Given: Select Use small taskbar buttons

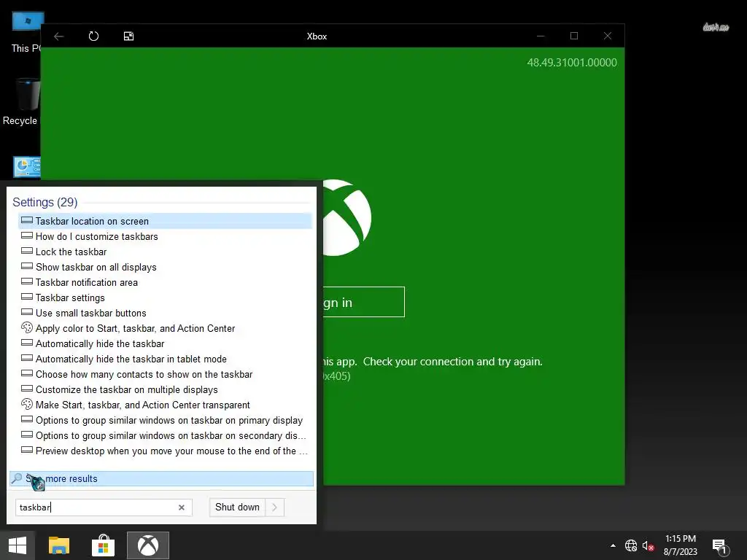Looking at the screenshot, I should (x=165, y=313).
